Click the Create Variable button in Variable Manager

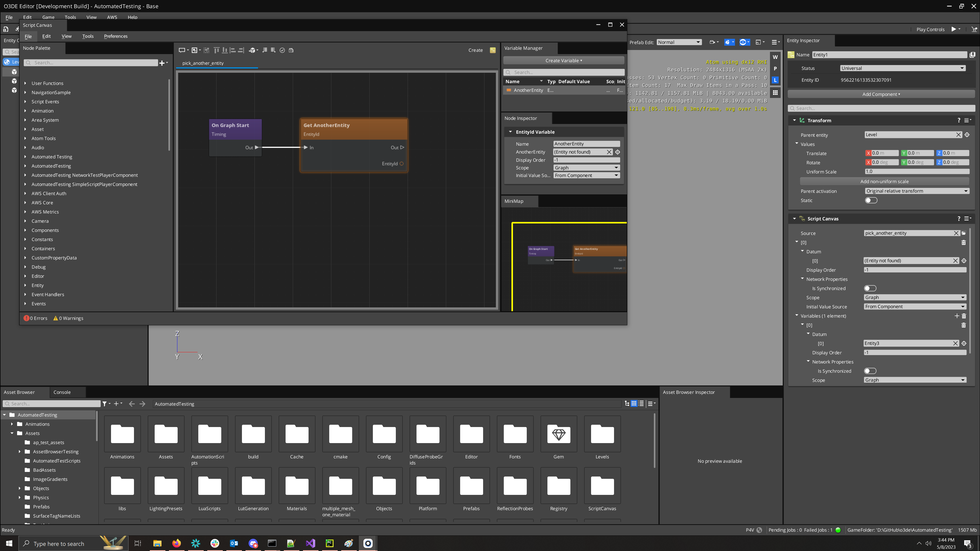click(563, 60)
